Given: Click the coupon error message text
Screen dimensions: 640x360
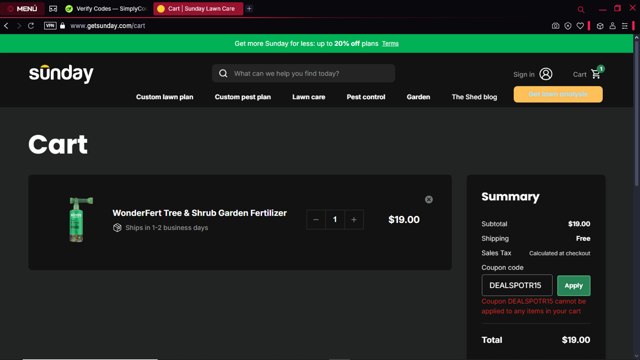Looking at the screenshot, I should click(x=534, y=306).
